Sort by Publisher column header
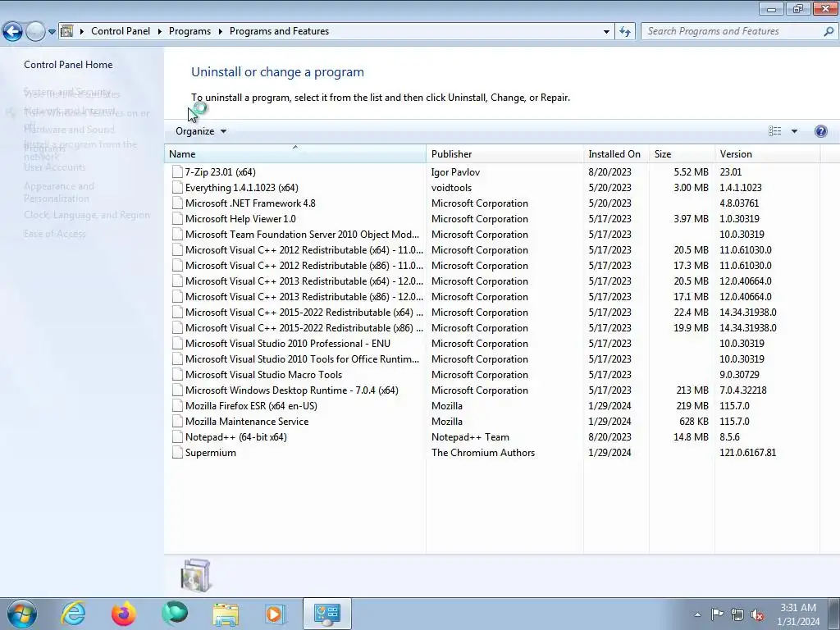 pos(504,153)
